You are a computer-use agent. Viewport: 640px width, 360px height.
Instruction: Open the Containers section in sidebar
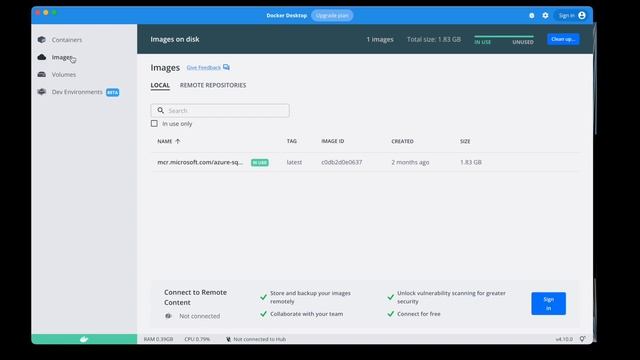tap(67, 40)
